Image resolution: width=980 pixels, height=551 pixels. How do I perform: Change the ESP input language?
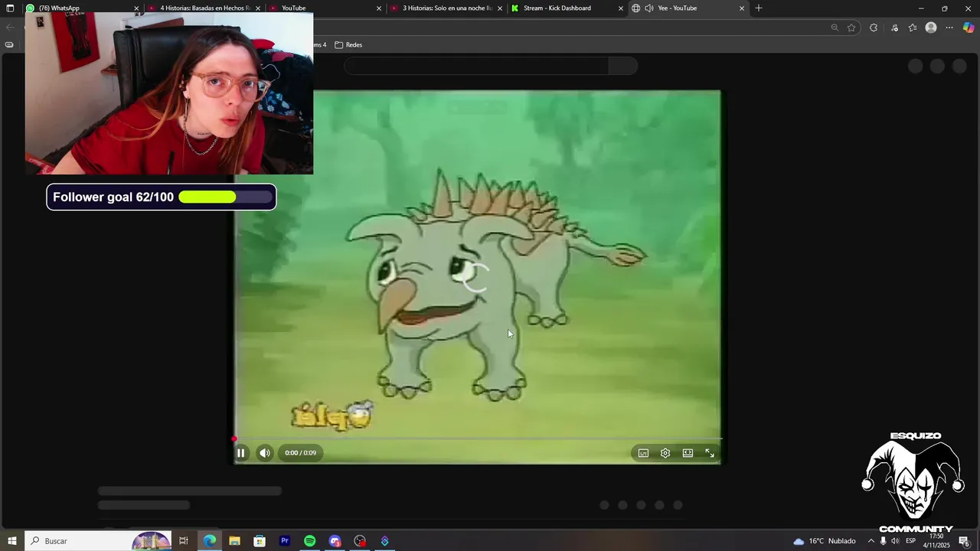[x=911, y=541]
